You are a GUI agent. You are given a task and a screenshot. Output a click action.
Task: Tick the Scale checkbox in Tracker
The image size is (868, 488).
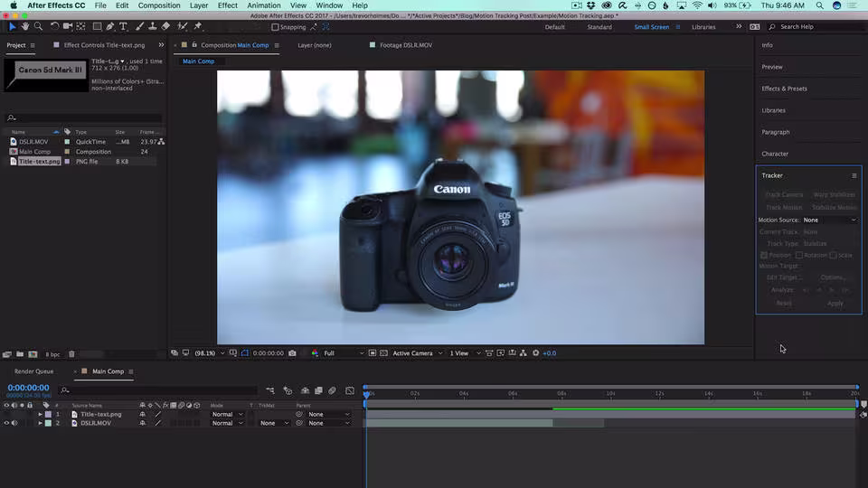tap(833, 255)
